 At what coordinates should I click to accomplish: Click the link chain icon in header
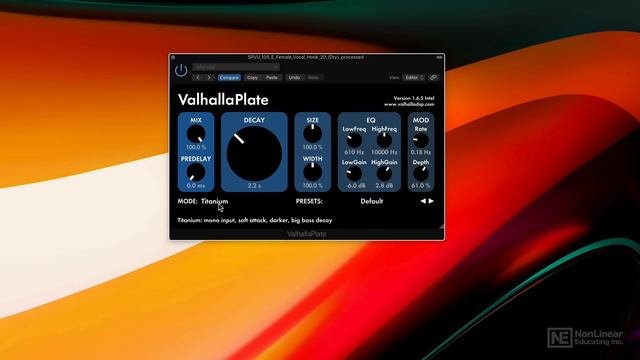point(433,78)
